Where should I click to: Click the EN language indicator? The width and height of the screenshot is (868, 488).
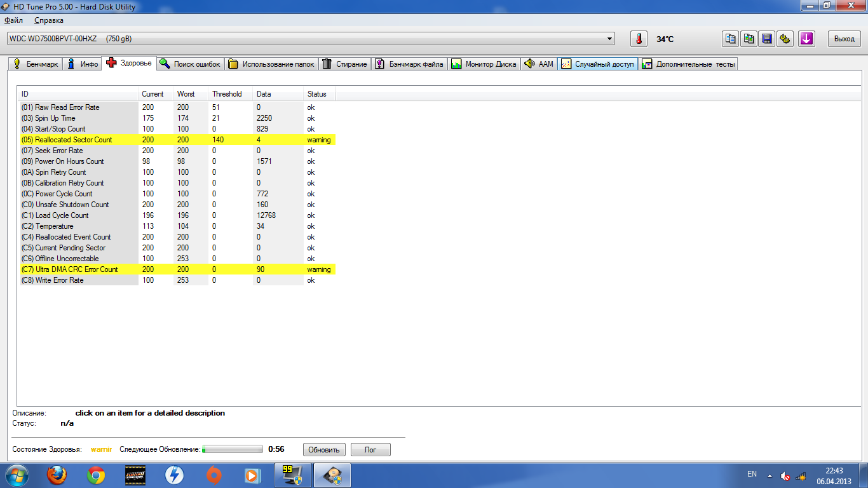tap(752, 475)
